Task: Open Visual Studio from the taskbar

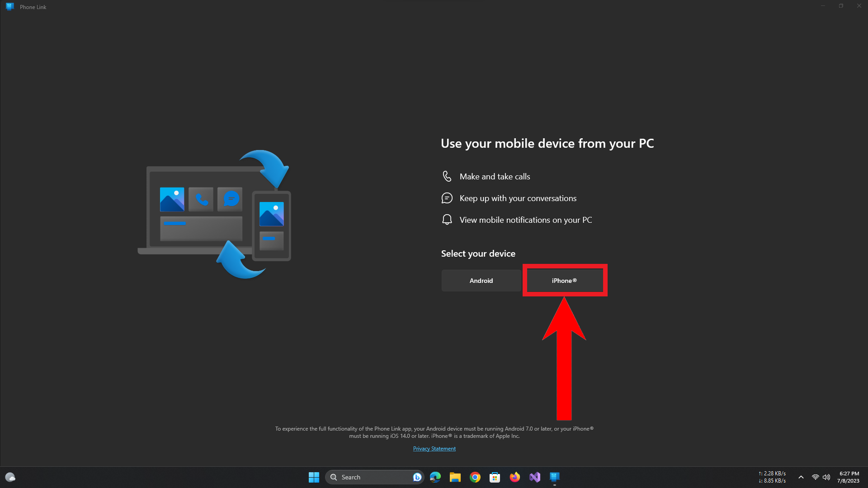Action: point(535,477)
